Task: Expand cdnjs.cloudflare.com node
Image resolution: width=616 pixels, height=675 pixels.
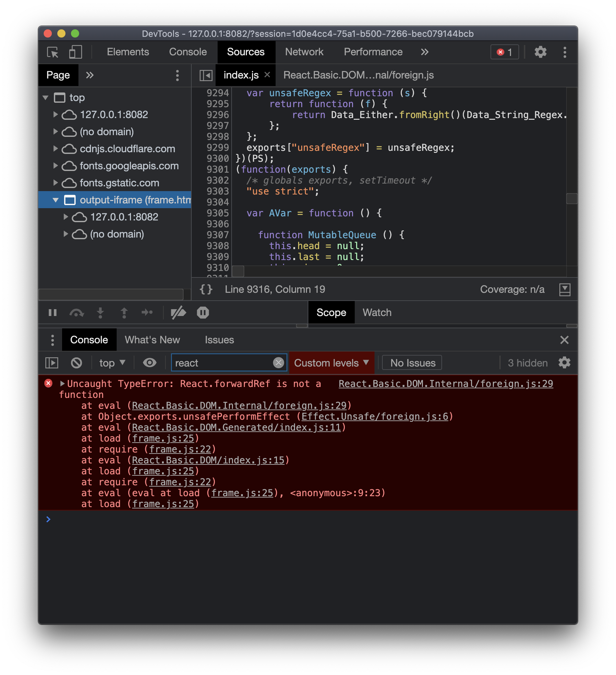Action: coord(56,148)
